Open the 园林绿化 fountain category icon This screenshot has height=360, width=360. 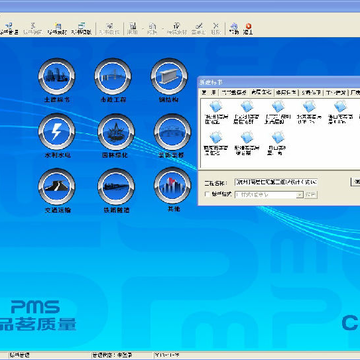pyautogui.click(x=116, y=132)
